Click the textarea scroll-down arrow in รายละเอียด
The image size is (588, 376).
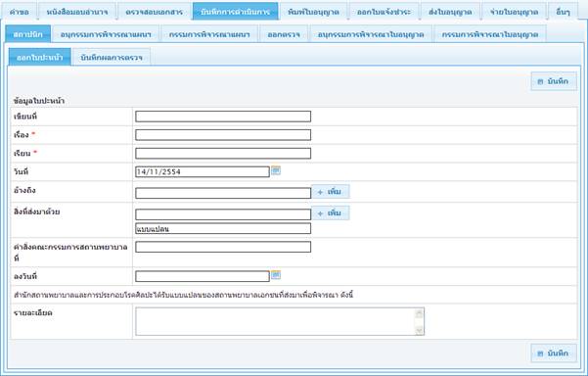click(x=420, y=330)
